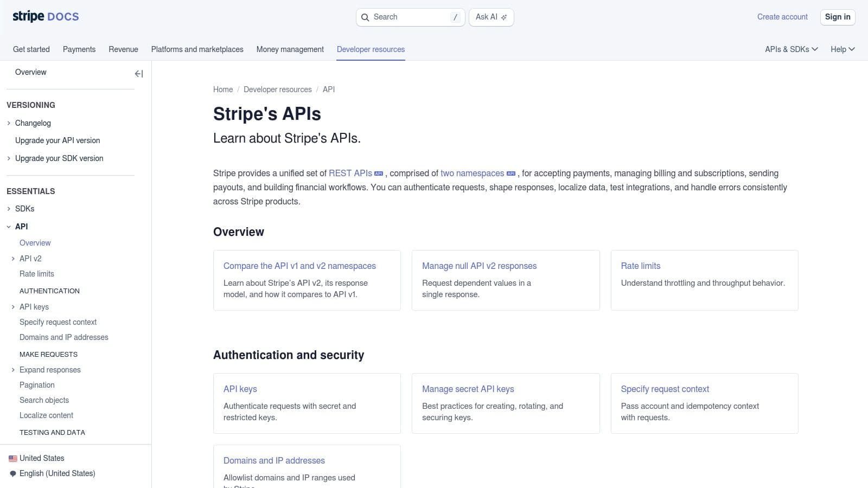Viewport: 868px width, 488px height.
Task: Open Manage secret API keys card
Action: [x=506, y=403]
